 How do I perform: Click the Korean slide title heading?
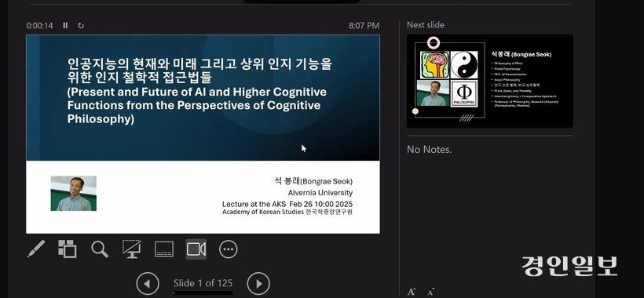[x=199, y=70]
